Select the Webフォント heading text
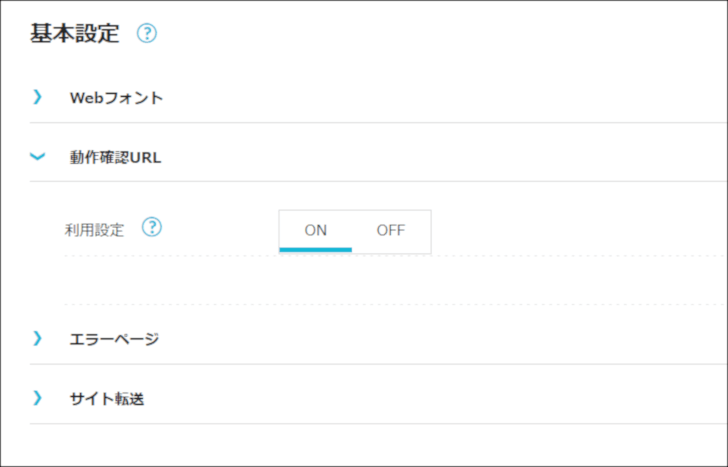The image size is (728, 467). coord(117,98)
